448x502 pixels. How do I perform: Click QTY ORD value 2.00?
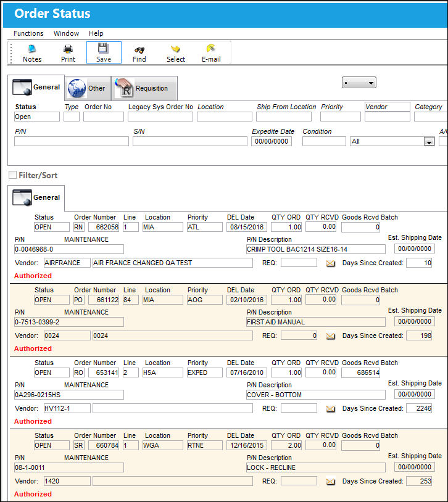click(286, 445)
